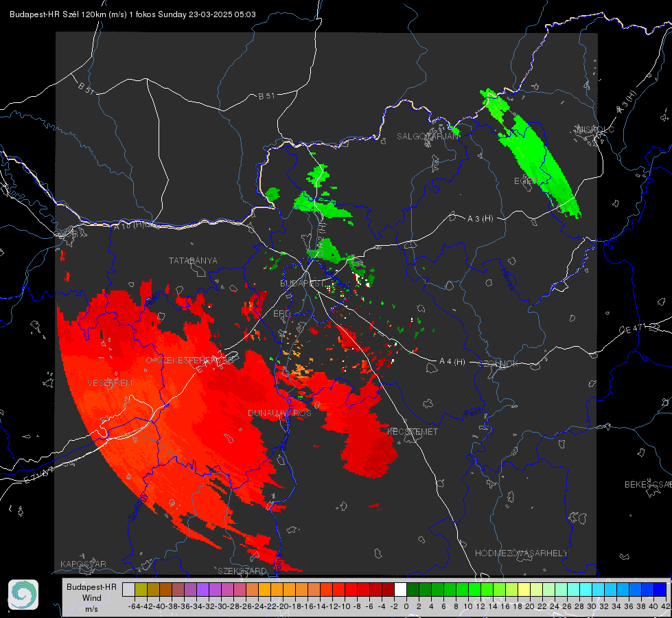The width and height of the screenshot is (672, 618).
Task: Click the swirl logo icon beside the legend
Action: coord(23,595)
